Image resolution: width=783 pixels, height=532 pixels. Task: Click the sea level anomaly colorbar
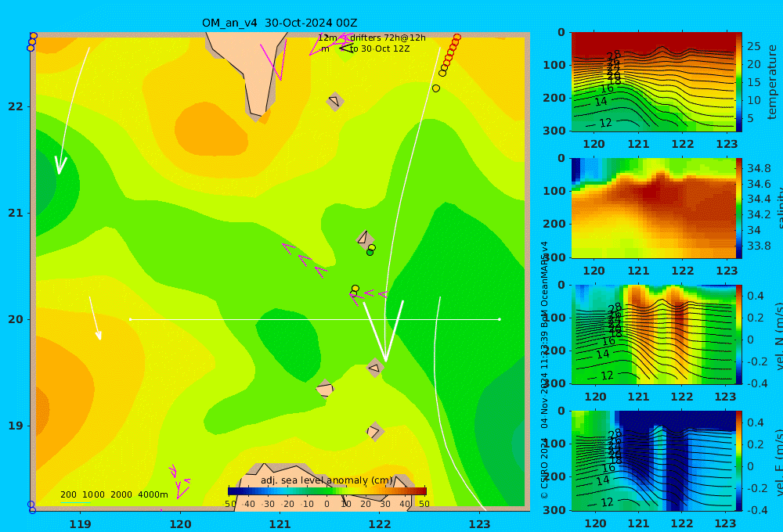click(327, 491)
